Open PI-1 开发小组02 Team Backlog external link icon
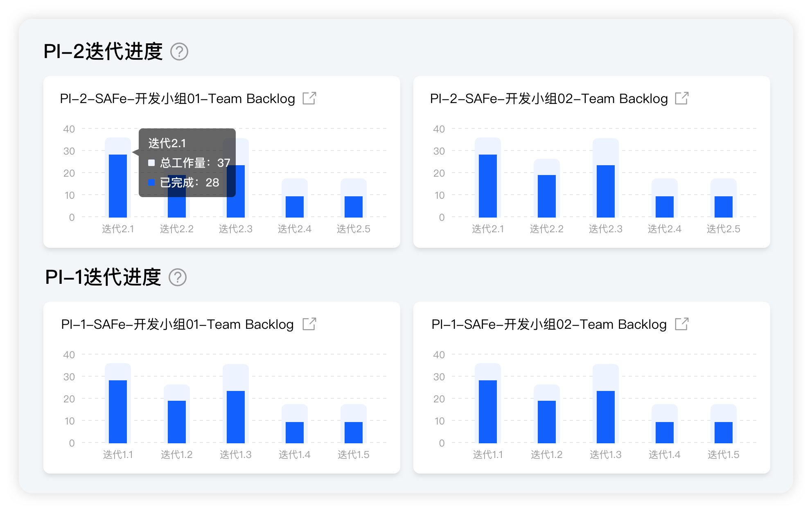 coord(682,324)
